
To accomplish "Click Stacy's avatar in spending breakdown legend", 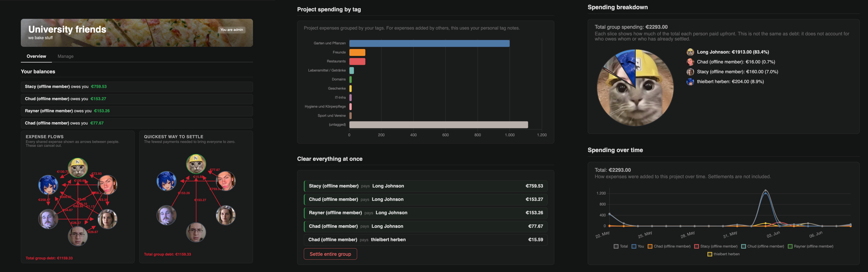I will pyautogui.click(x=690, y=72).
